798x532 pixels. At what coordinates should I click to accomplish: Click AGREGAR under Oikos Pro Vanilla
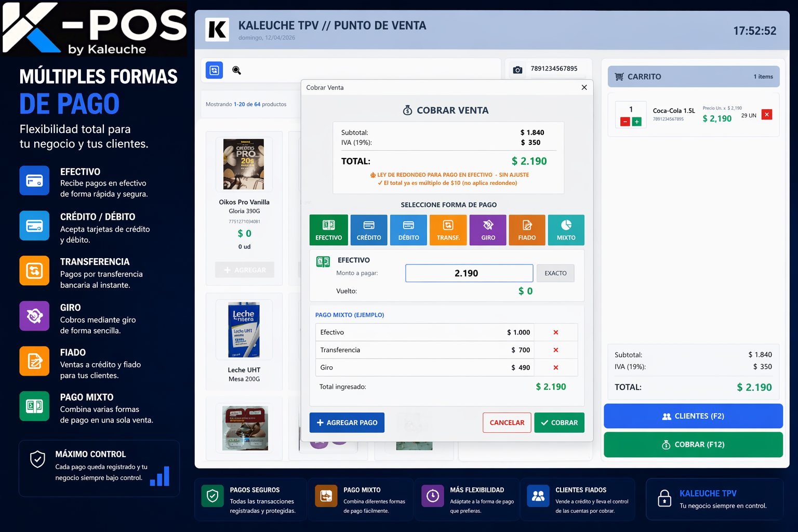pos(244,270)
